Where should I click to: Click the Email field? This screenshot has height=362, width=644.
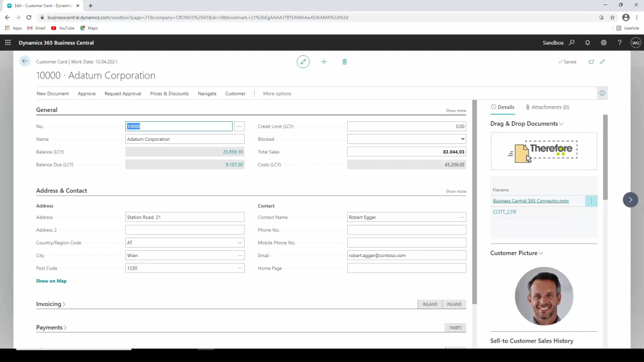[407, 255]
